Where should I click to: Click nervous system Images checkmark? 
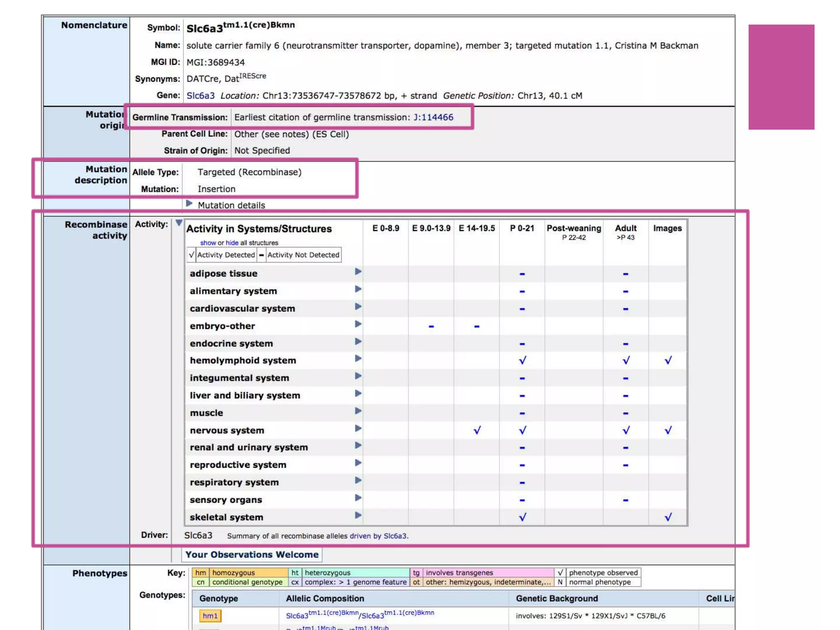coord(668,430)
